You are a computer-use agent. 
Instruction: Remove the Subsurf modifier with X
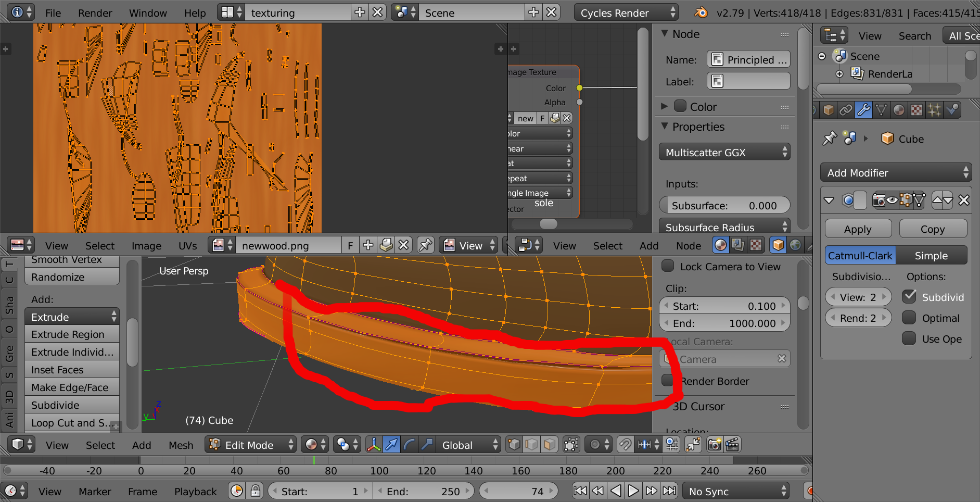(x=964, y=200)
